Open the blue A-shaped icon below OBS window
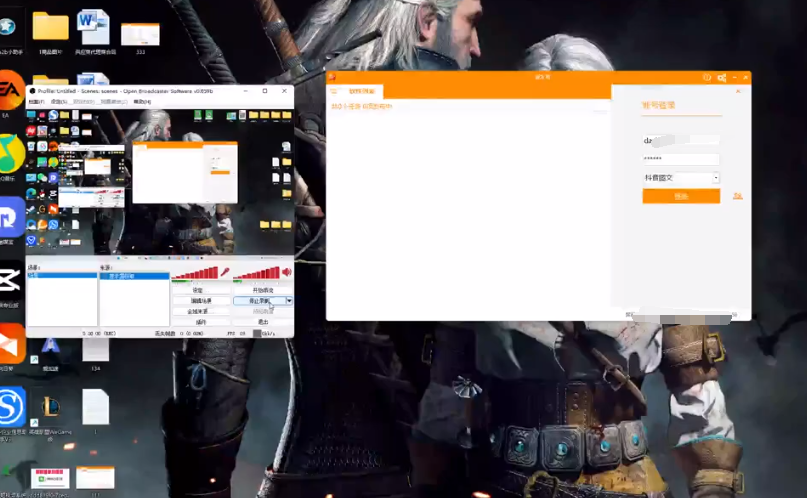The width and height of the screenshot is (807, 498). [x=50, y=346]
